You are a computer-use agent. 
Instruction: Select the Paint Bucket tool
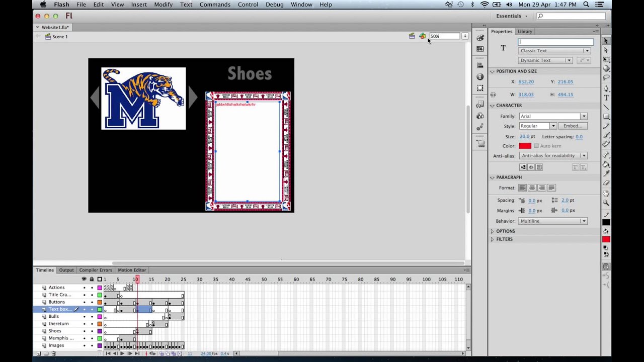pyautogui.click(x=606, y=163)
